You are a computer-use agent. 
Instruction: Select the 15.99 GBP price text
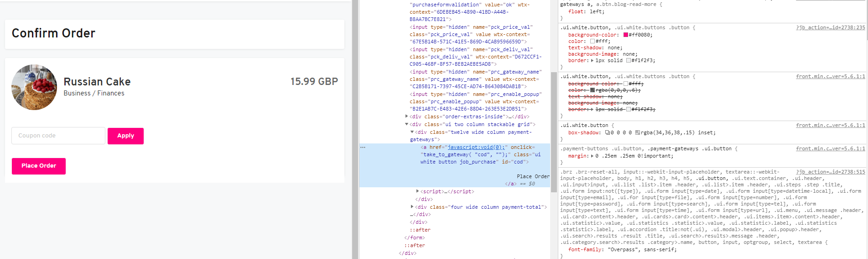pyautogui.click(x=314, y=81)
